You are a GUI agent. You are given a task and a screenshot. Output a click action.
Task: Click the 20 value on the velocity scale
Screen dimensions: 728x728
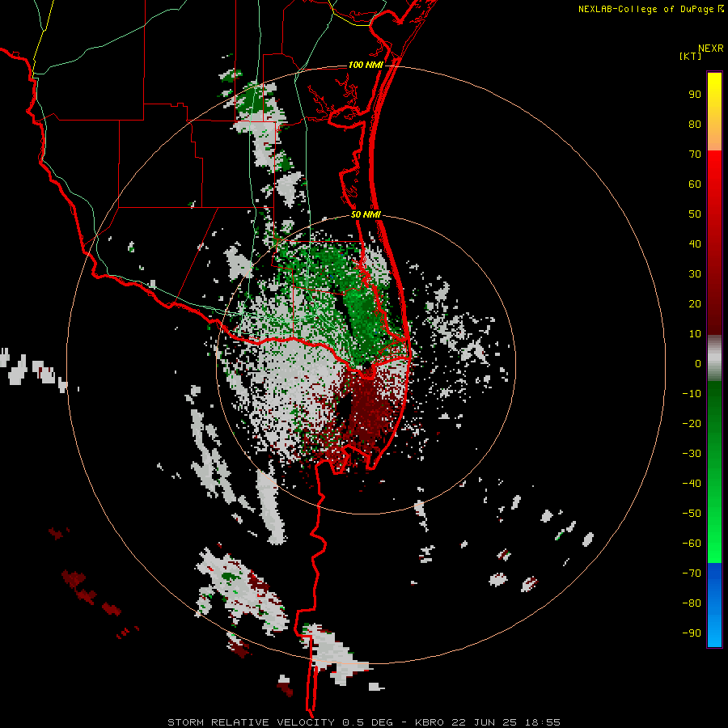pyautogui.click(x=695, y=304)
